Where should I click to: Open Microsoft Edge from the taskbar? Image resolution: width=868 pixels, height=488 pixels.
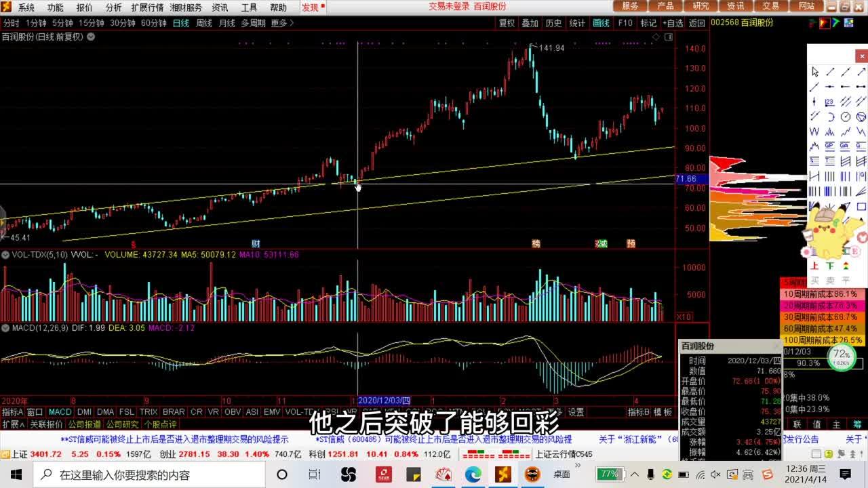(x=473, y=474)
